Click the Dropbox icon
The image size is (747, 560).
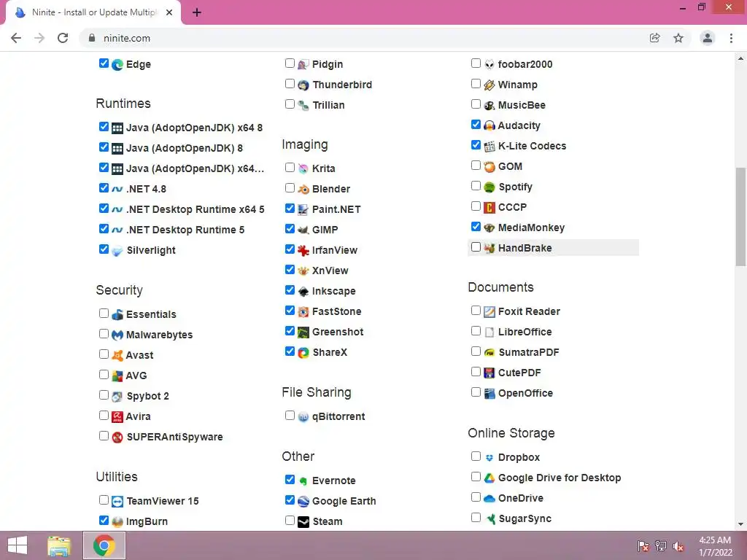tap(489, 458)
